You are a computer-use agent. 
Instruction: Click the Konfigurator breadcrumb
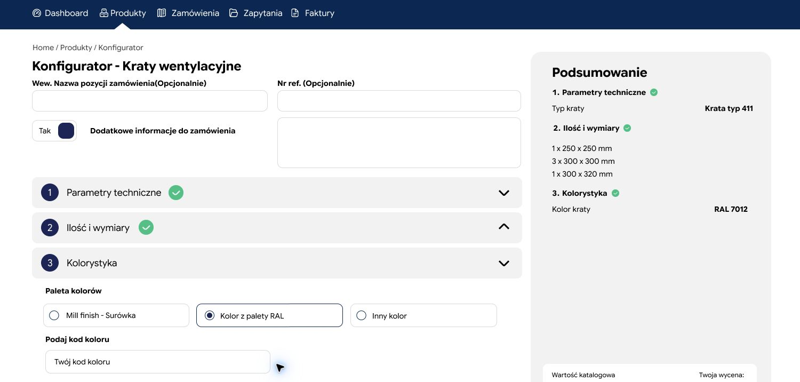120,47
